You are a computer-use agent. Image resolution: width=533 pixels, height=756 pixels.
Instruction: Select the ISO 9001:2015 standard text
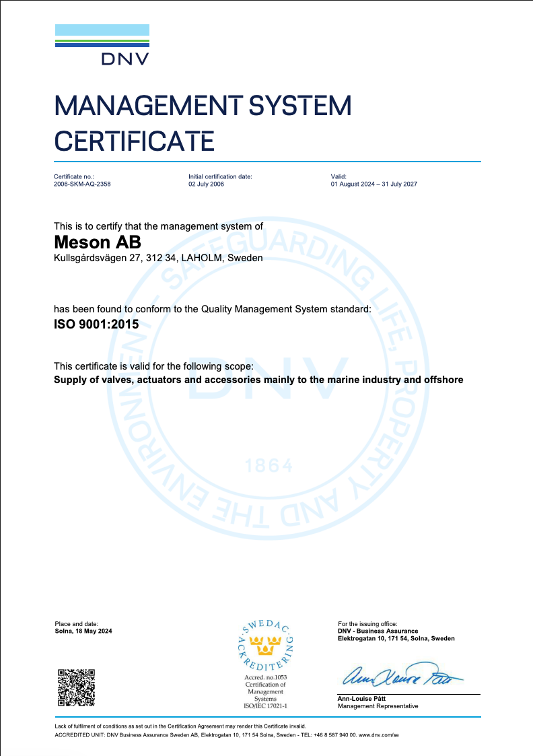(x=96, y=324)
